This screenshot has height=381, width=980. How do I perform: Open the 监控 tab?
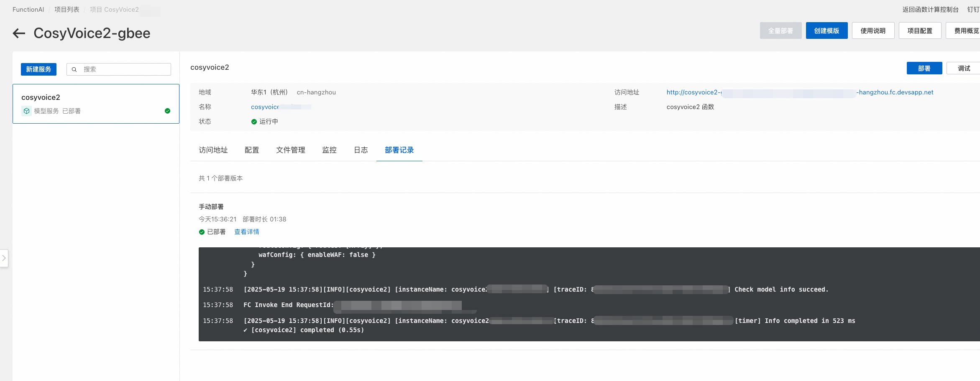point(329,150)
